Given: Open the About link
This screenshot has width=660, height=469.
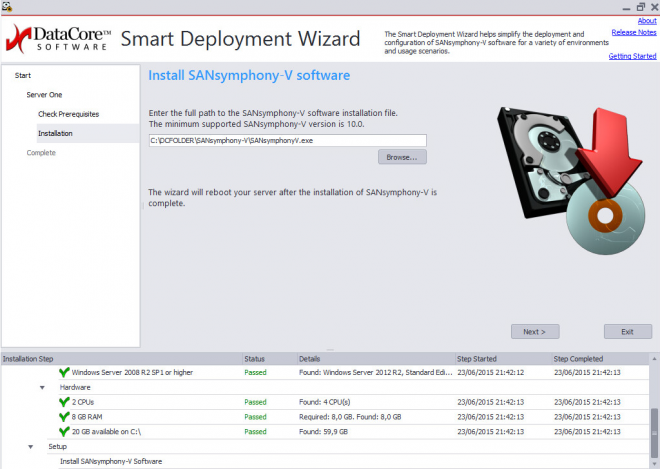Looking at the screenshot, I should [x=647, y=21].
